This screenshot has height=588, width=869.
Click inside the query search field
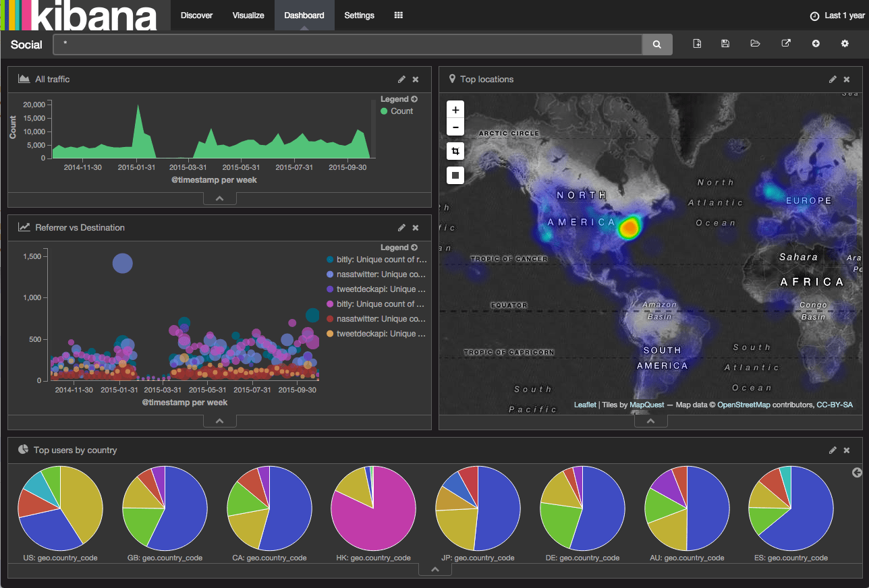click(x=337, y=43)
